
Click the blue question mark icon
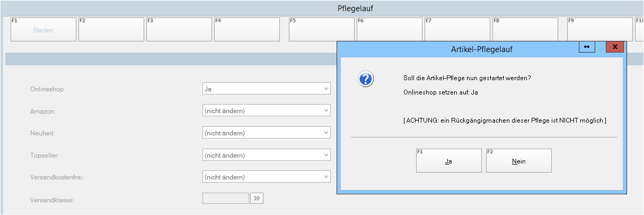[x=366, y=80]
